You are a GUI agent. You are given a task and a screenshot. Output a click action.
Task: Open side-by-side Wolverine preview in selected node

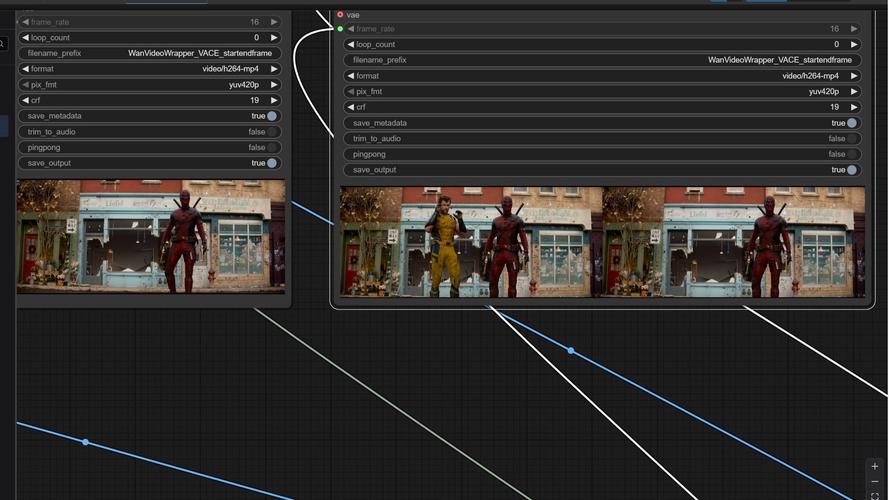[x=602, y=242]
